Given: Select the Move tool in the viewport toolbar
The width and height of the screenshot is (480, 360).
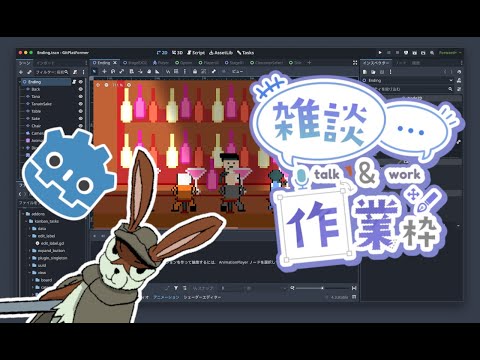Looking at the screenshot, I should (104, 71).
